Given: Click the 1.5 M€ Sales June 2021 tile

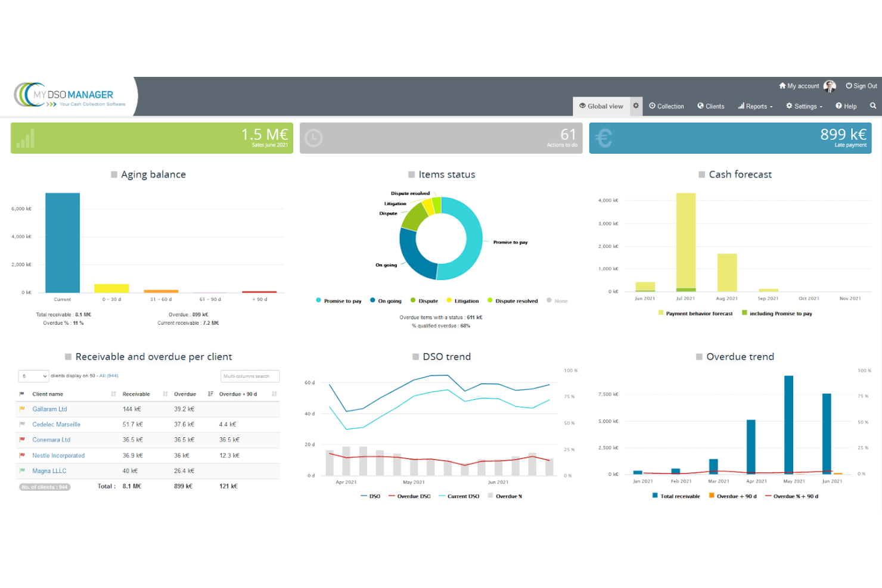Looking at the screenshot, I should (x=152, y=138).
